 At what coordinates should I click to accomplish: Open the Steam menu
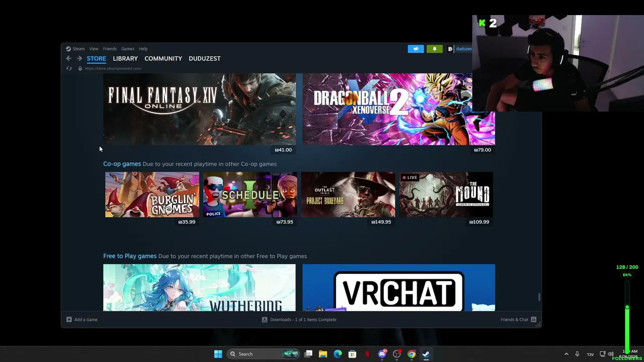[78, 49]
